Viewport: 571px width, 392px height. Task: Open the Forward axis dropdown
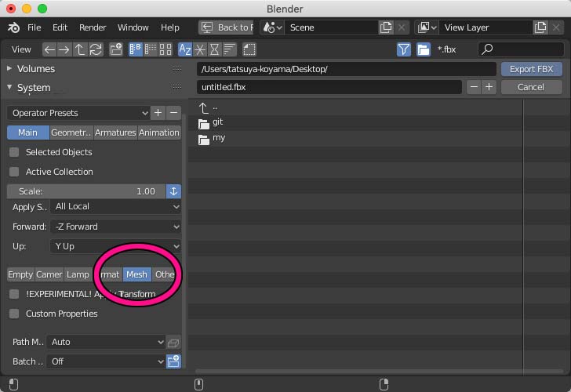point(115,227)
